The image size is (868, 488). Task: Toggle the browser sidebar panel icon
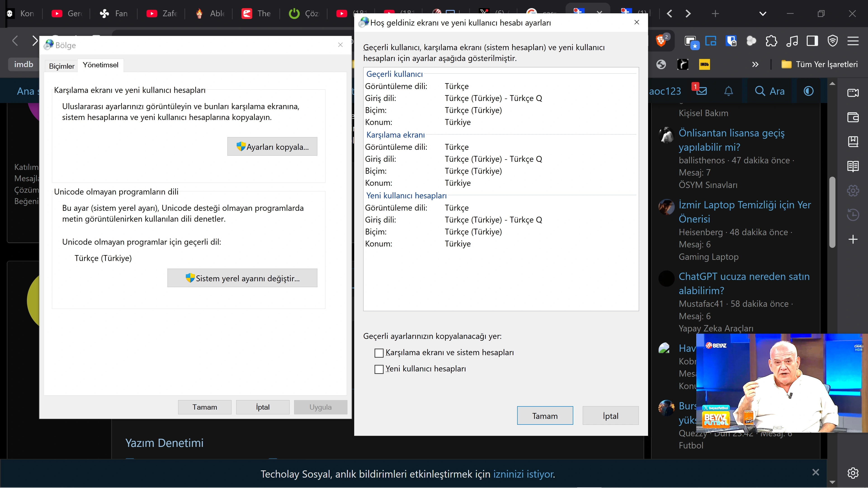click(x=812, y=41)
